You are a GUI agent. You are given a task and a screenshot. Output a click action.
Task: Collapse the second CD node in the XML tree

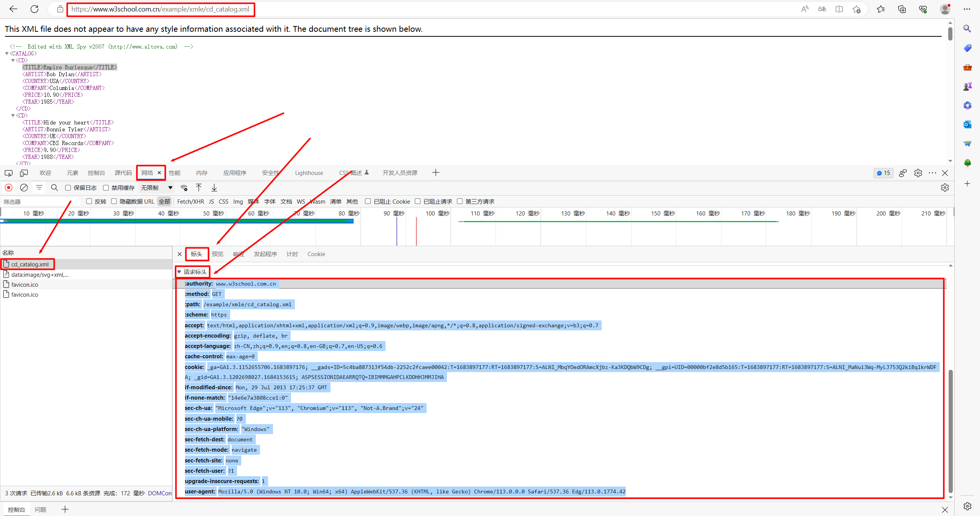pos(13,115)
